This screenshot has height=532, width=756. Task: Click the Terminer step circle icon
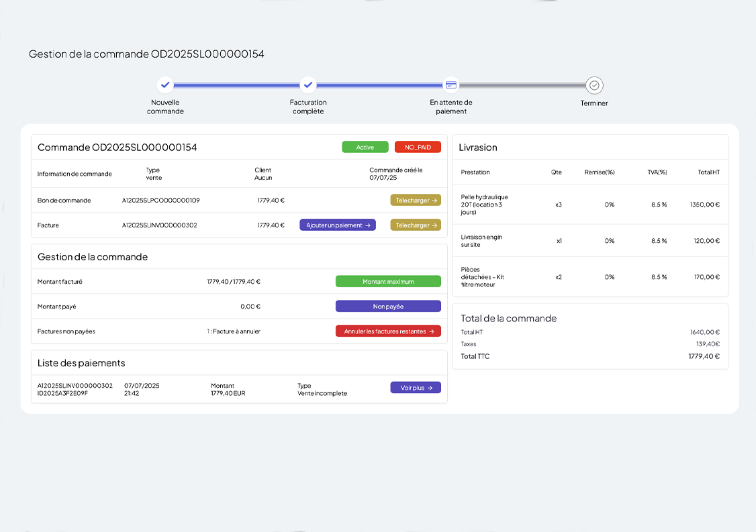[594, 85]
